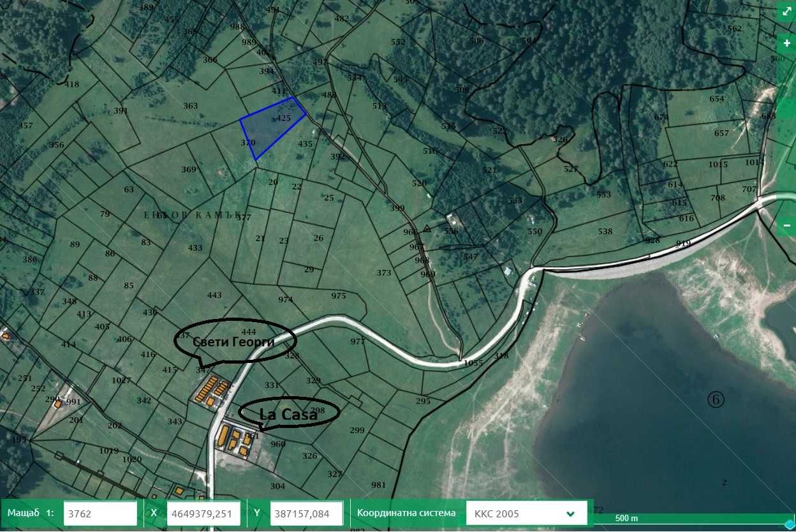Select parcel 363 on the map
796x532 pixels.
tap(190, 106)
